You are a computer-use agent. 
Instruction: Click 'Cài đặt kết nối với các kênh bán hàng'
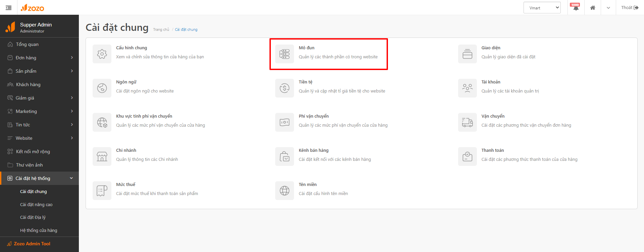335,160
